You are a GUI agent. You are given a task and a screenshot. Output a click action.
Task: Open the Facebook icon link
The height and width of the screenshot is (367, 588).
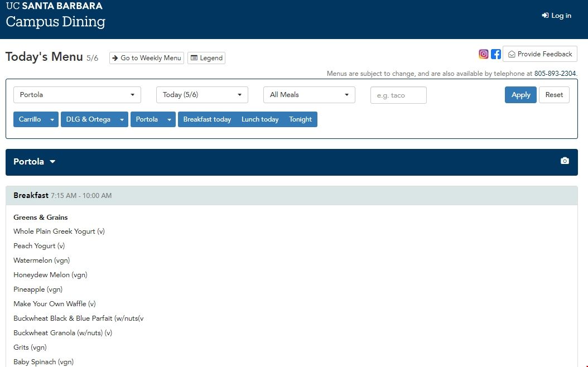pos(496,54)
